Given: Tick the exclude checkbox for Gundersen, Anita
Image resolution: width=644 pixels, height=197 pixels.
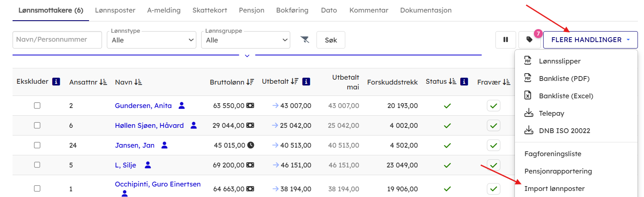Looking at the screenshot, I should pyautogui.click(x=37, y=106).
